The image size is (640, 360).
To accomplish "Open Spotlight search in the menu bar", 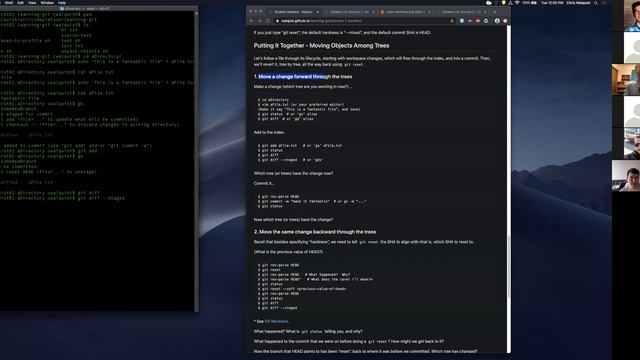I will [596, 3].
